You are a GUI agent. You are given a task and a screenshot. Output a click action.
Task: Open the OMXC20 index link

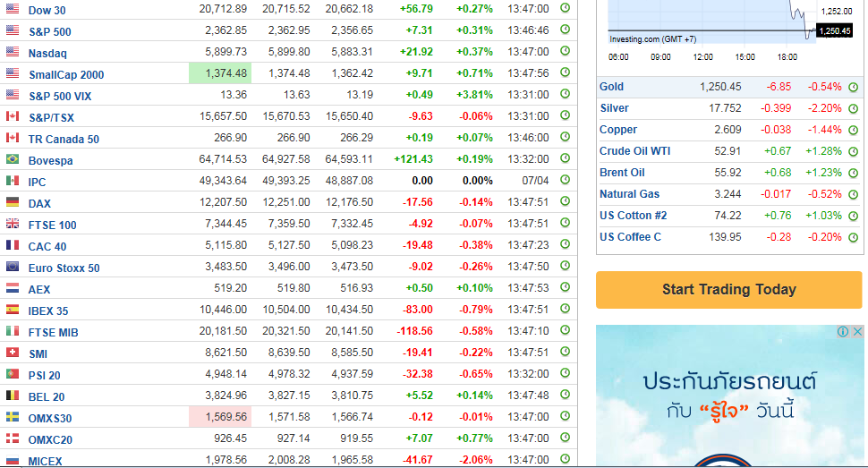pyautogui.click(x=50, y=440)
